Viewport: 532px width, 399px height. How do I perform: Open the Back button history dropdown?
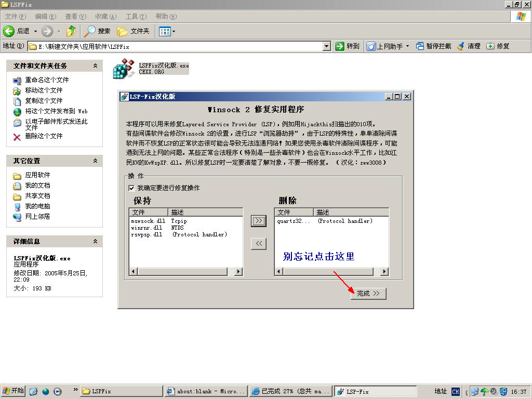[35, 32]
